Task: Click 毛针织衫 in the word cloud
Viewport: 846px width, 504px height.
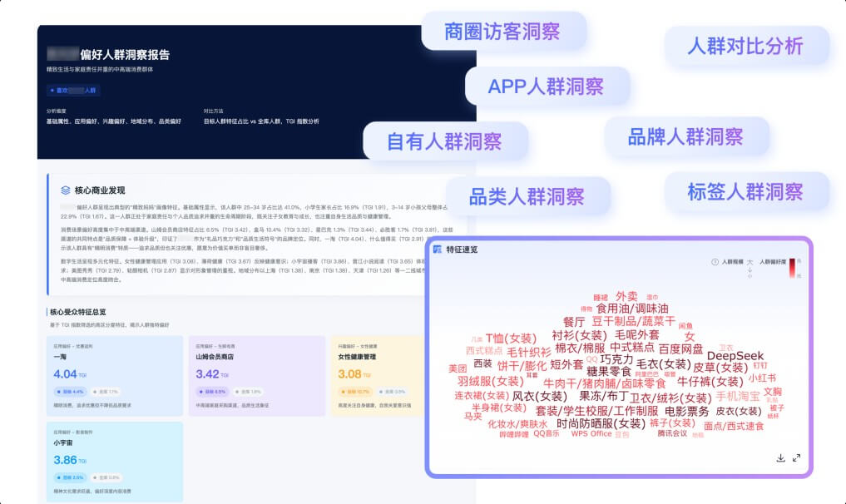Action: click(529, 352)
